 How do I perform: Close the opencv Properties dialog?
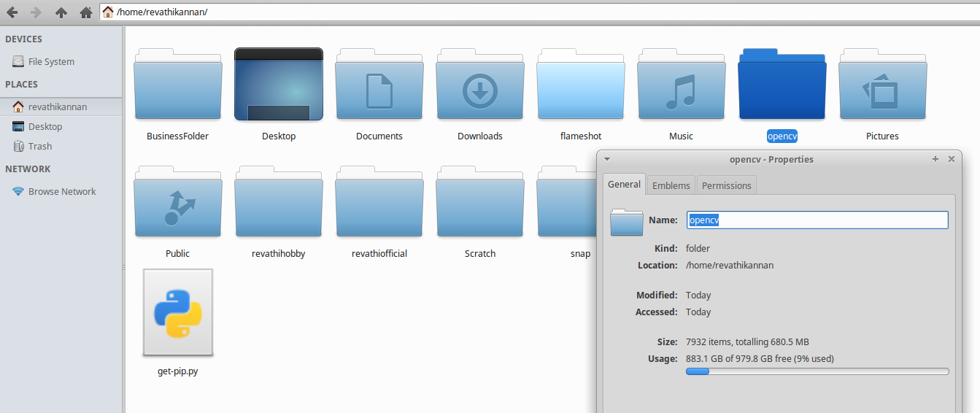[x=951, y=159]
